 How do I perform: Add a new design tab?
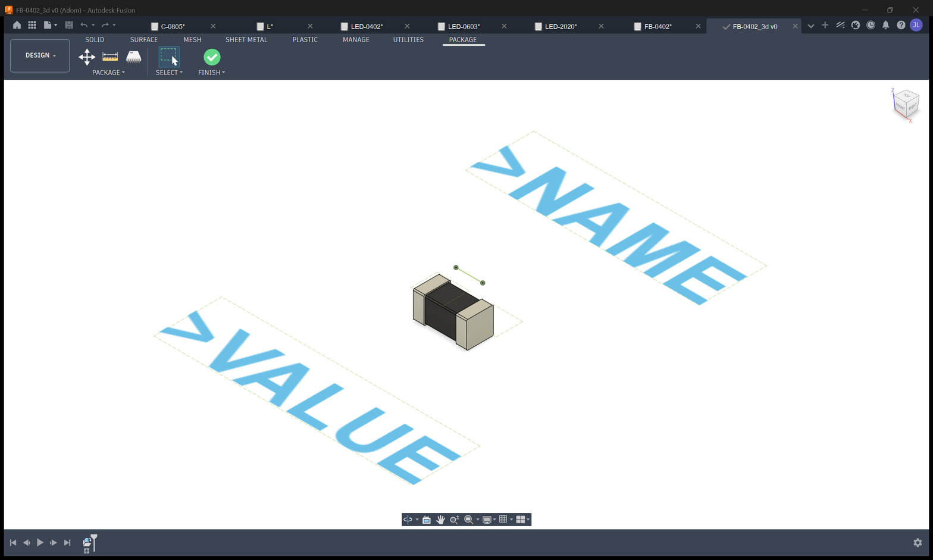pyautogui.click(x=825, y=25)
